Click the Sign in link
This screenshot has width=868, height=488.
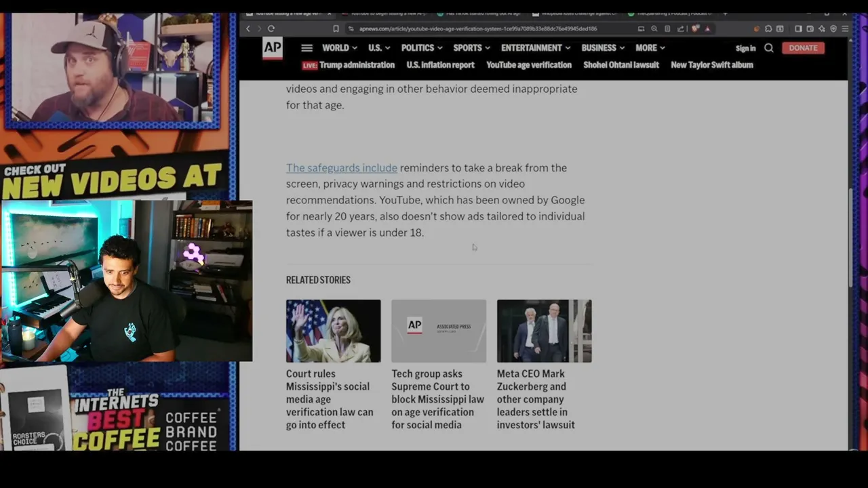click(x=745, y=48)
